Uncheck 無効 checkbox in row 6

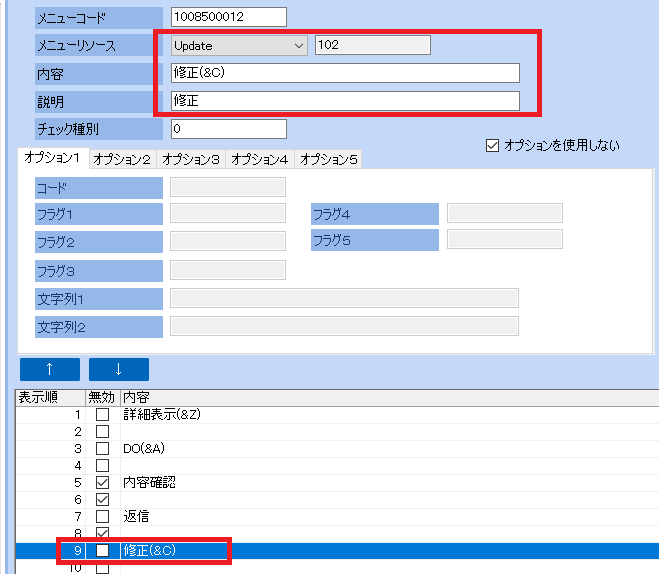coord(103,500)
